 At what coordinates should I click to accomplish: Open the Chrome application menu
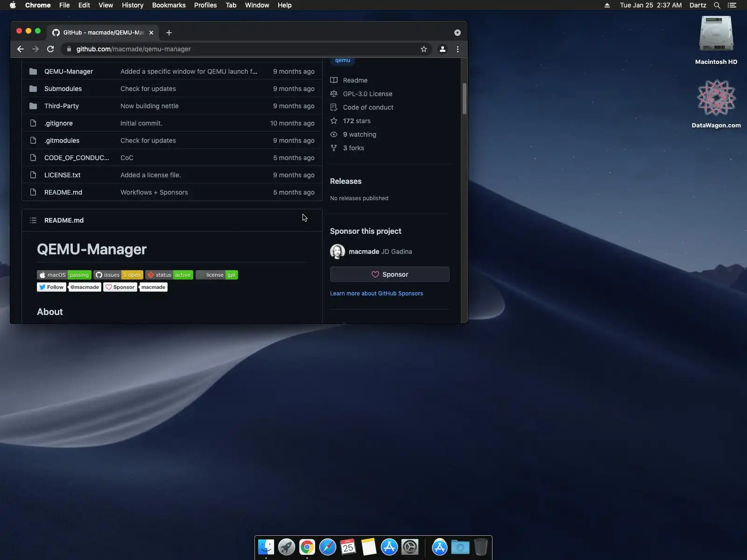38,5
